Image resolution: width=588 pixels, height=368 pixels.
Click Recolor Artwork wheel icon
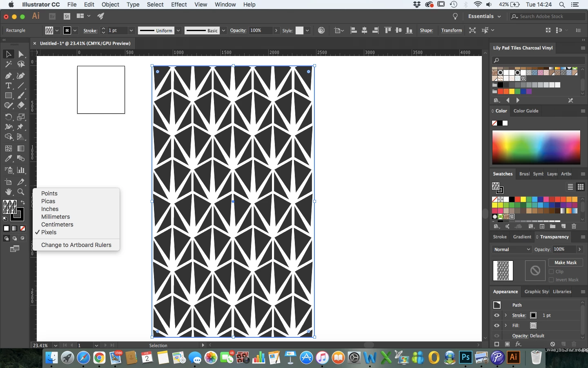coord(321,30)
